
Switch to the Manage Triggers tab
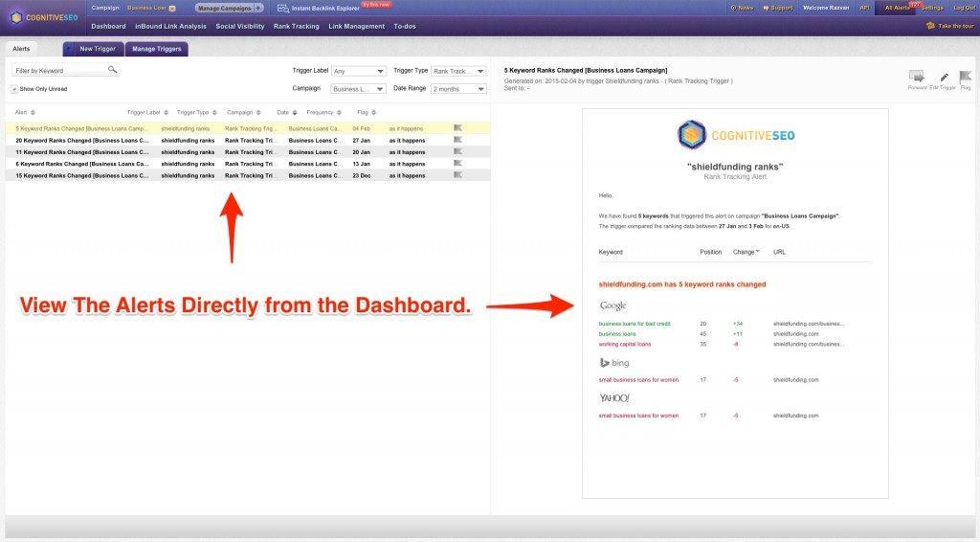pos(155,48)
